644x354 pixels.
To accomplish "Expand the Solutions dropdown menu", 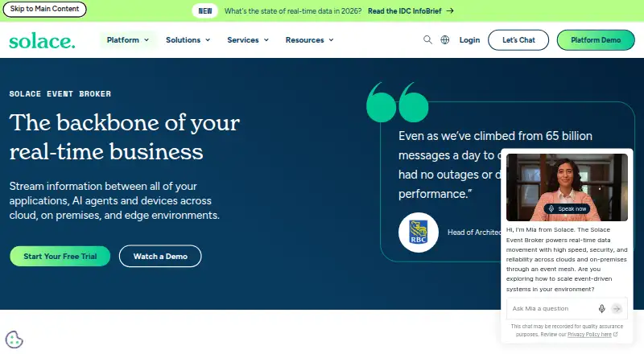I will [x=188, y=40].
